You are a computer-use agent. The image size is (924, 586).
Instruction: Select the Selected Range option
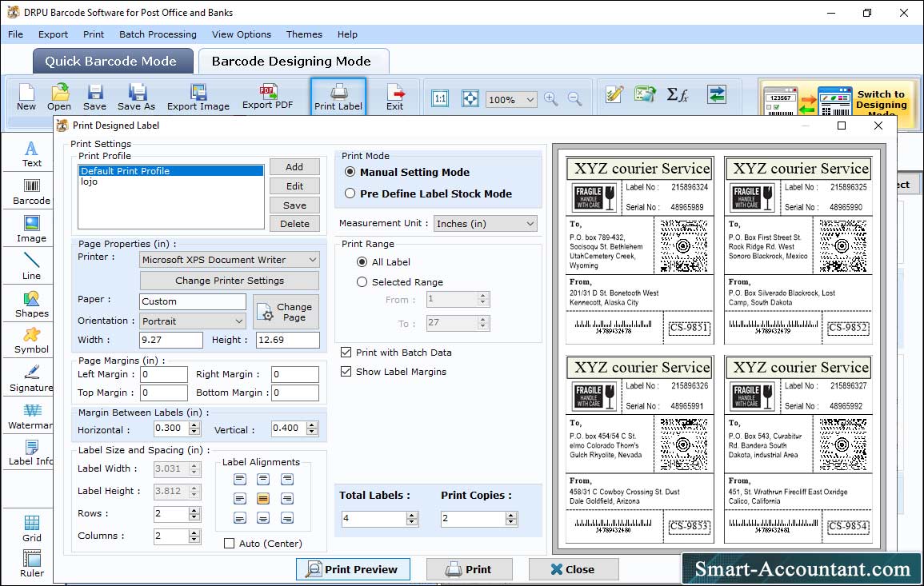pyautogui.click(x=362, y=281)
